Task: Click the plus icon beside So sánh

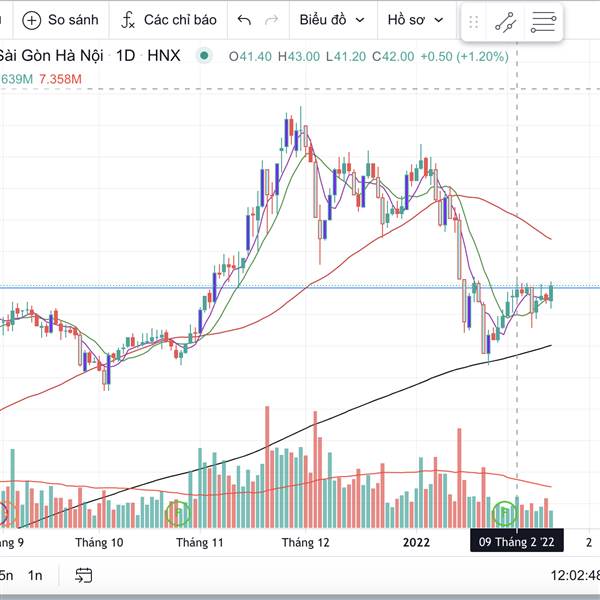Action: pyautogui.click(x=31, y=20)
